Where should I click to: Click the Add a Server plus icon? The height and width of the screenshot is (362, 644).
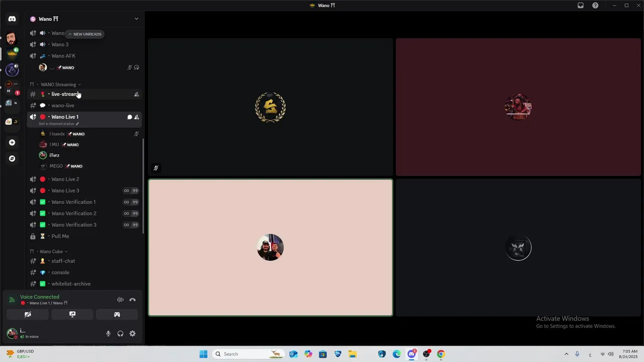click(x=12, y=142)
